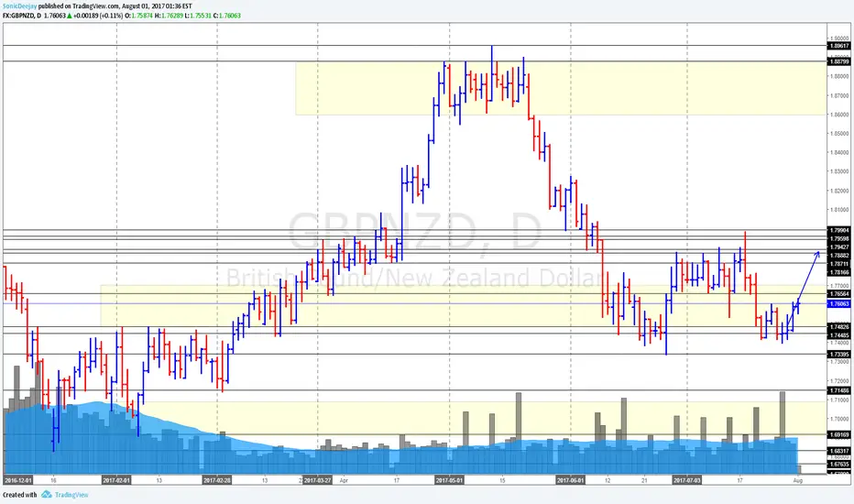Select the 1.74485 price level label
The width and height of the screenshot is (854, 504).
click(838, 335)
